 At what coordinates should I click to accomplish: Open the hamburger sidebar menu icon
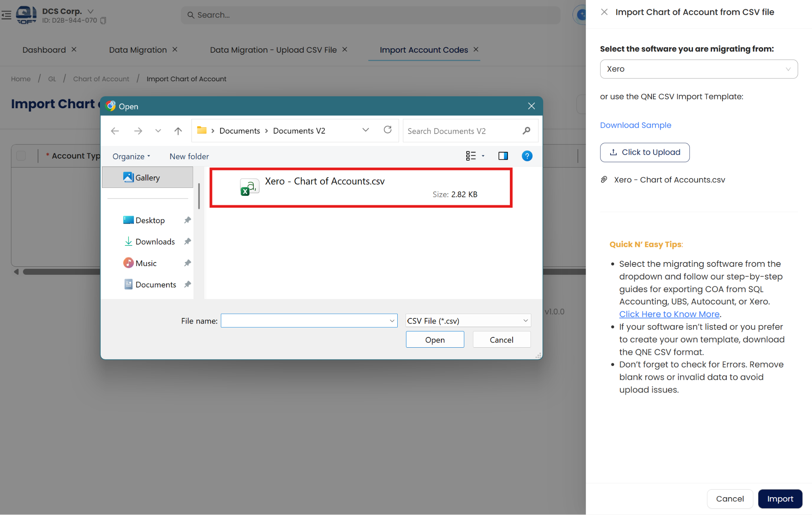click(6, 15)
